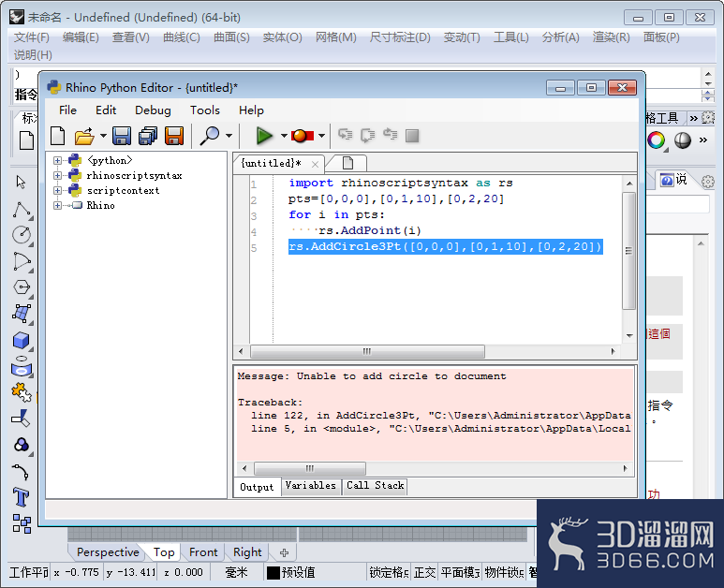724x588 pixels.
Task: Select the Box solid tool in sidebar
Action: [x=22, y=341]
